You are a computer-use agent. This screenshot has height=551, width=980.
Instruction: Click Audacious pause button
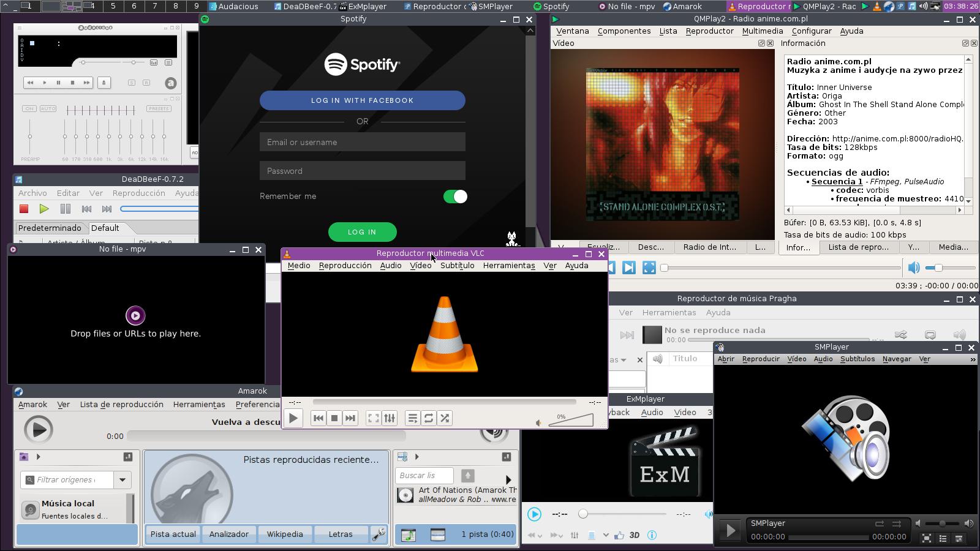click(58, 82)
